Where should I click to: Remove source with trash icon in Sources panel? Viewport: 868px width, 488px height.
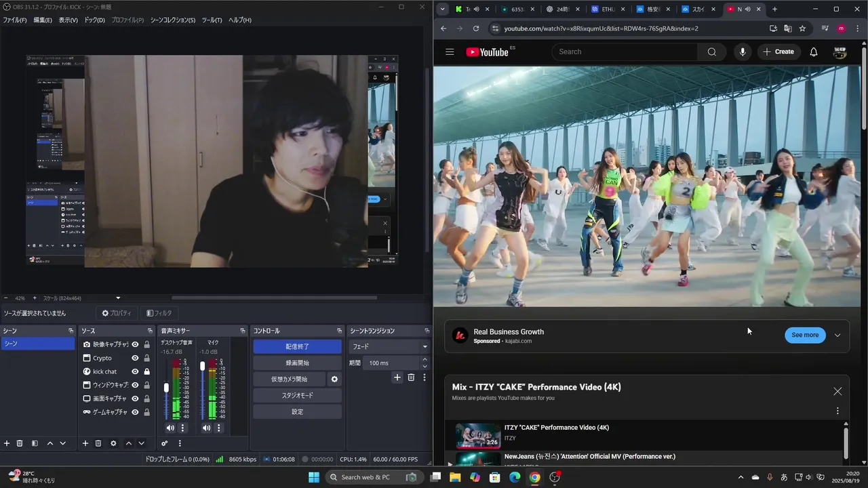98,443
